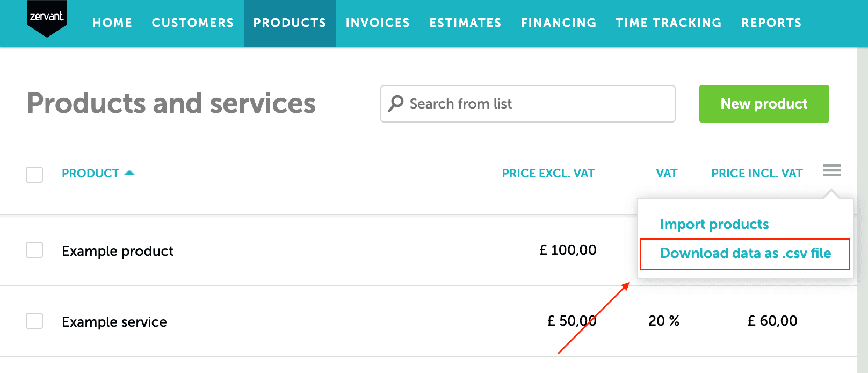Open the hamburger list options menu

pos(831,171)
